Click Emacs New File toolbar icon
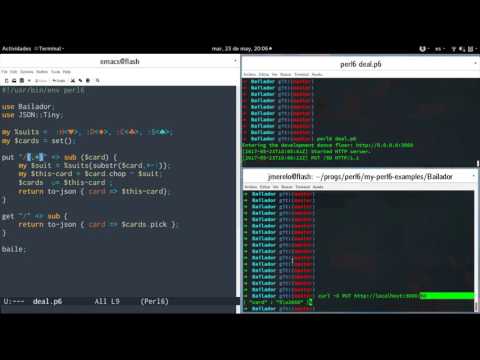The image size is (480, 360). [6, 80]
